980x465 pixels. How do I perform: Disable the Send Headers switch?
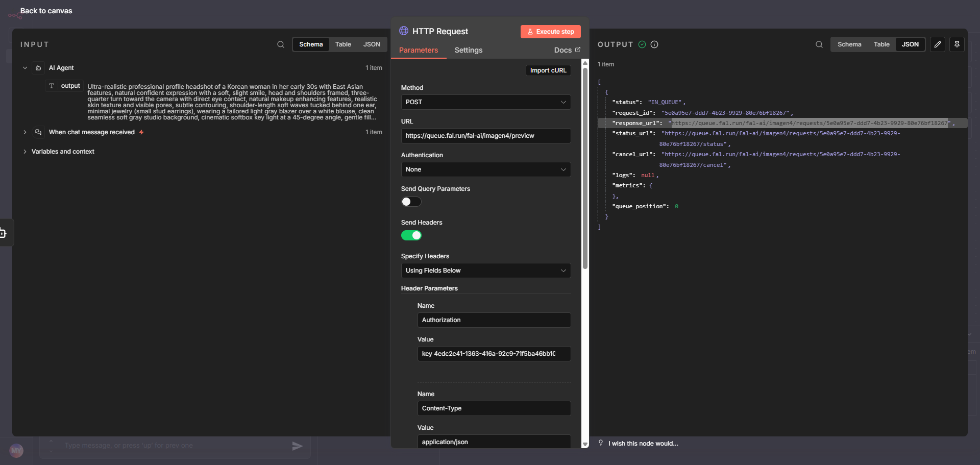tap(411, 235)
